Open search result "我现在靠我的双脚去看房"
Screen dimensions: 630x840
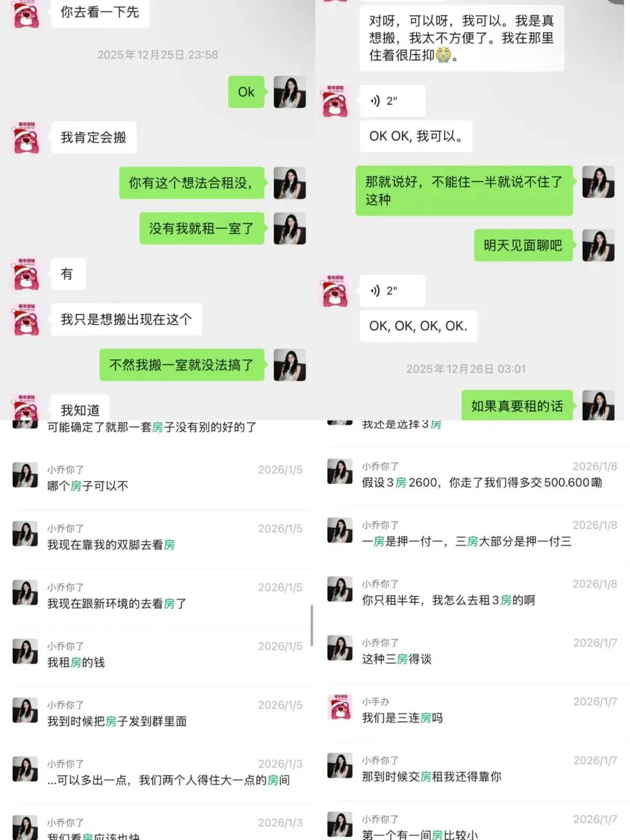tap(157, 537)
